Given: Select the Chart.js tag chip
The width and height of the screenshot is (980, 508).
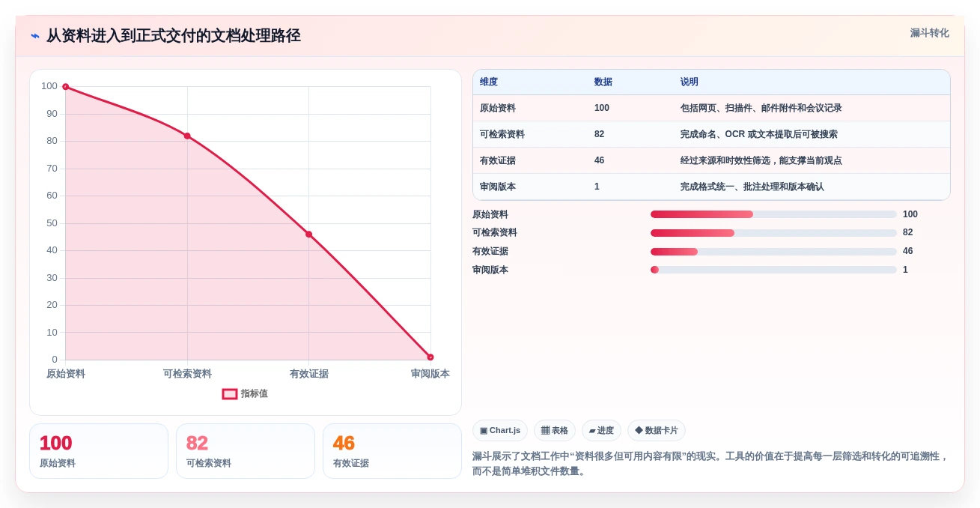Looking at the screenshot, I should coord(500,431).
